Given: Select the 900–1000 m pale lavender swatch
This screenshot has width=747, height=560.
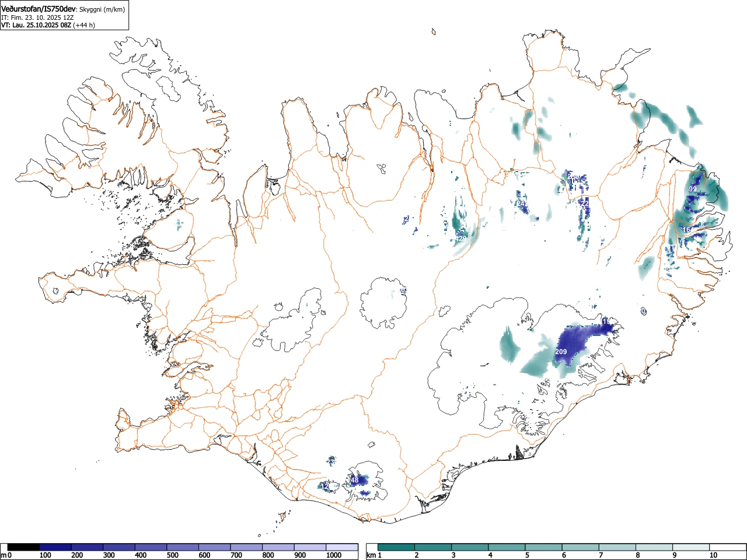Looking at the screenshot, I should tap(310, 547).
